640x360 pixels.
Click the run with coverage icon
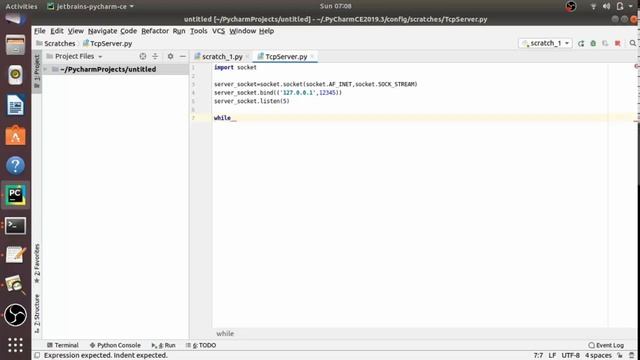[605, 43]
